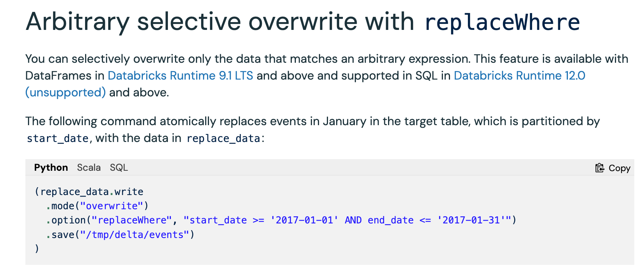
Task: Click the clipboard Copy icon
Action: [600, 168]
